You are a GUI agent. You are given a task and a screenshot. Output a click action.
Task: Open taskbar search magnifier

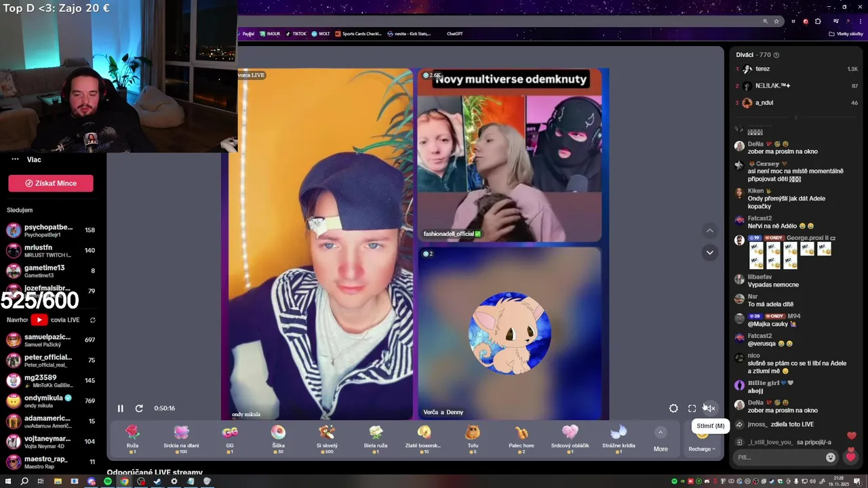pyautogui.click(x=24, y=481)
